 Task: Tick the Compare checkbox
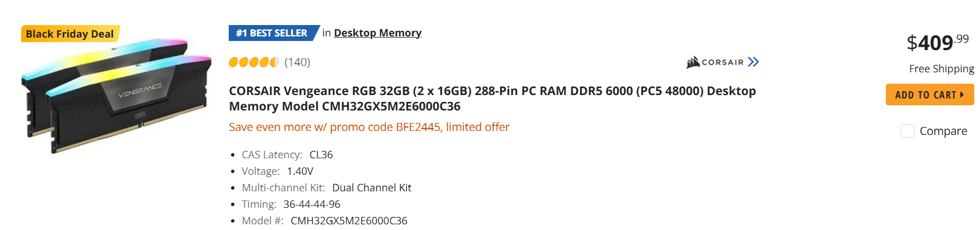[907, 131]
